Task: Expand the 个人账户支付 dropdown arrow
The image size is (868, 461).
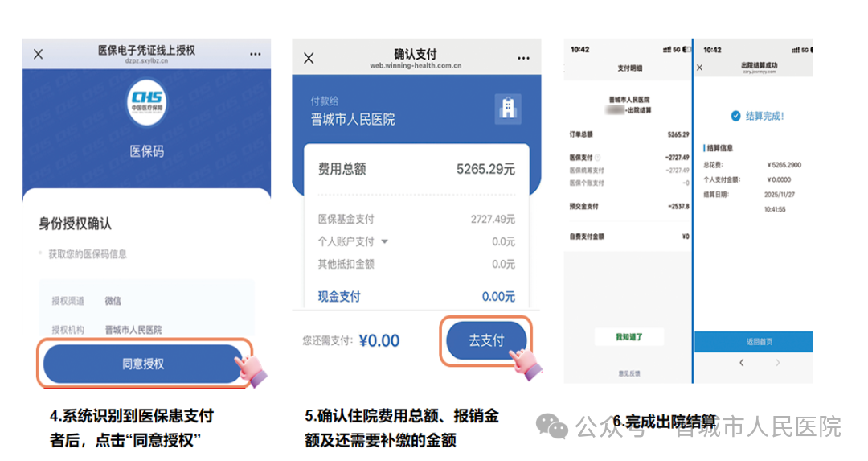Action: pos(385,241)
